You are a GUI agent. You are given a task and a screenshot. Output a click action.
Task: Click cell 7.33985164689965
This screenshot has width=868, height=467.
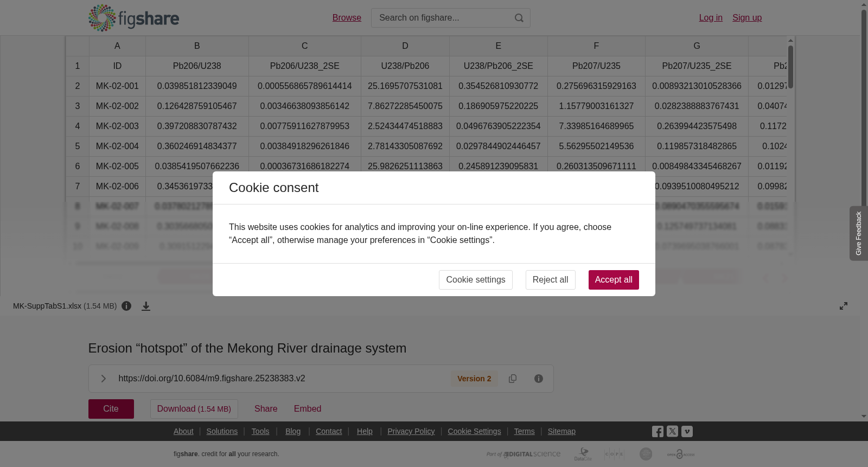[596, 126]
